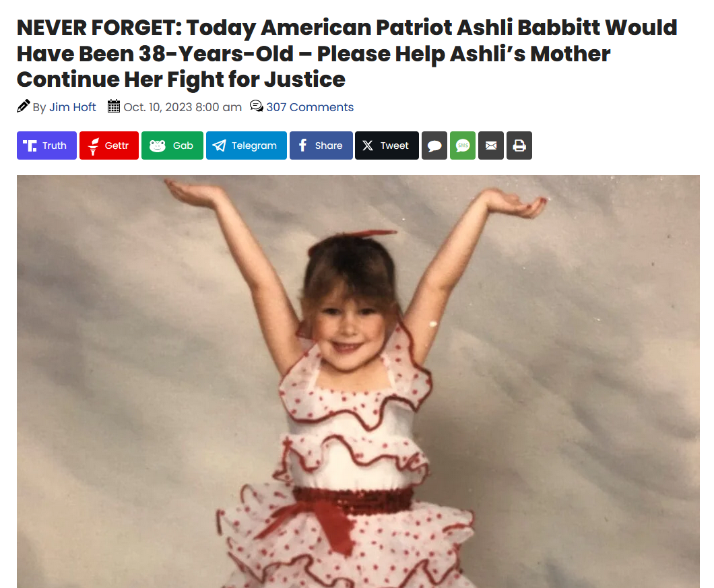Viewport: 714px width, 588px height.
Task: Click the article's featured photo
Action: 358,381
